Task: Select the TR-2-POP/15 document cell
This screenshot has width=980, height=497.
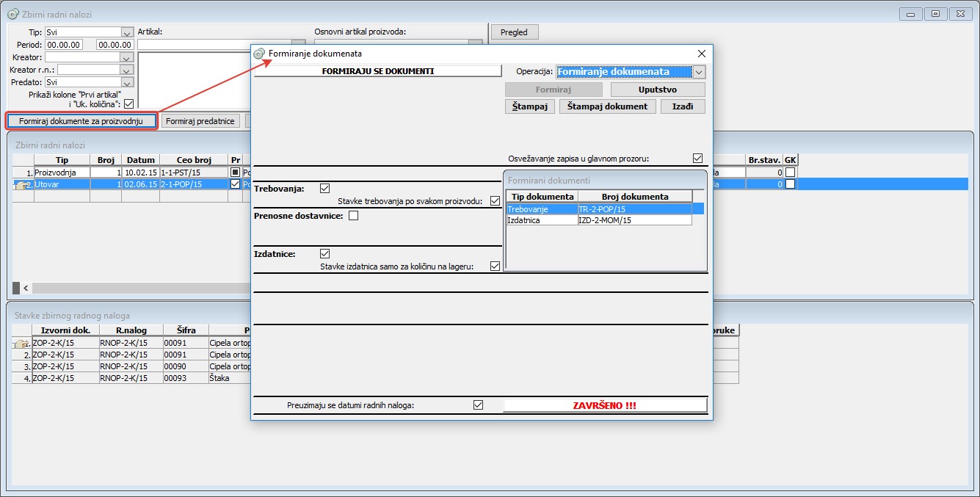Action: tap(635, 208)
